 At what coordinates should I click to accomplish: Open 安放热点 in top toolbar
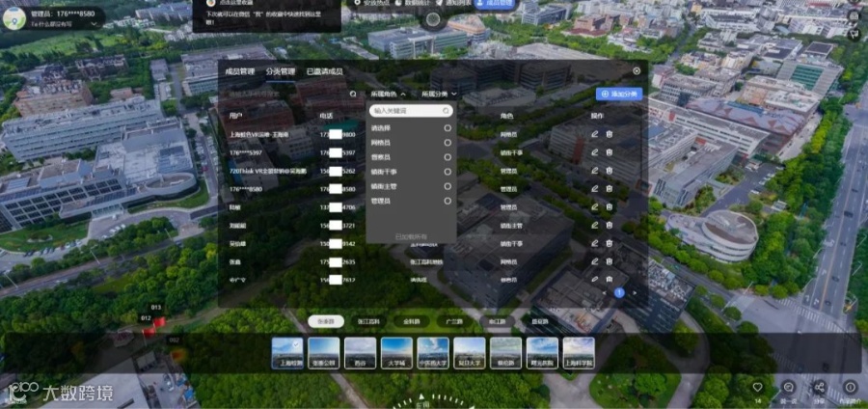pyautogui.click(x=373, y=2)
